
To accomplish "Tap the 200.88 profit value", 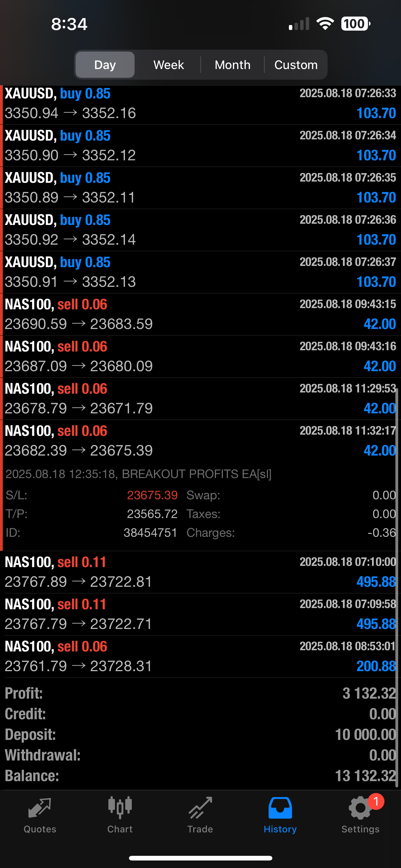I will click(376, 666).
